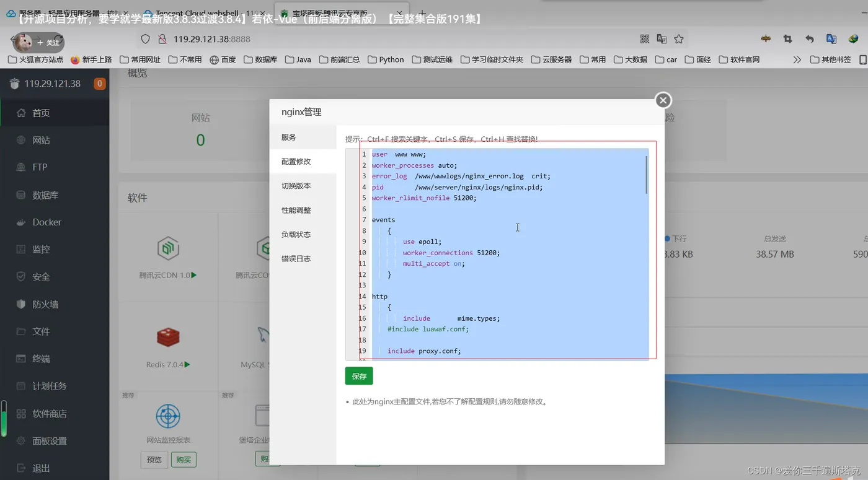This screenshot has height=480, width=868.
Task: Close the nginx管理 dialog
Action: pyautogui.click(x=663, y=100)
